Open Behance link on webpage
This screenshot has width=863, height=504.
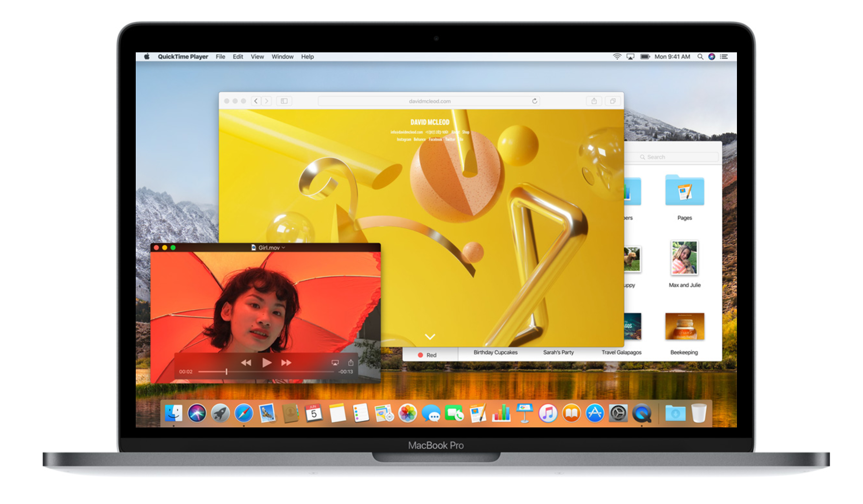point(420,140)
